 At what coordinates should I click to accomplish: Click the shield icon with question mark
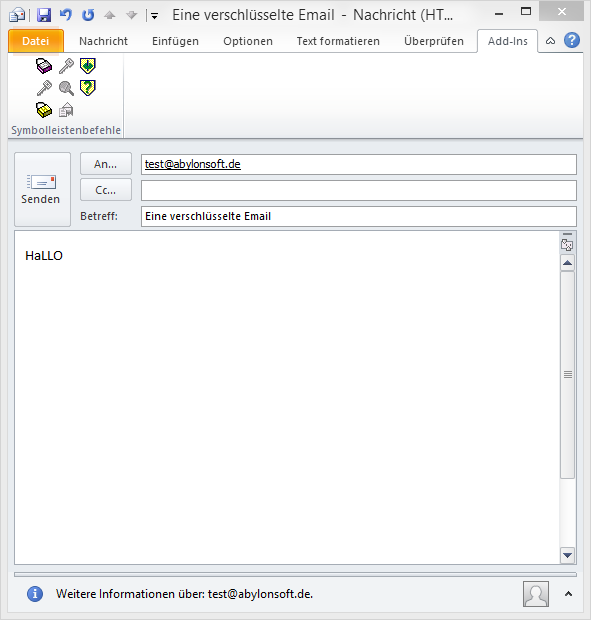[x=87, y=87]
